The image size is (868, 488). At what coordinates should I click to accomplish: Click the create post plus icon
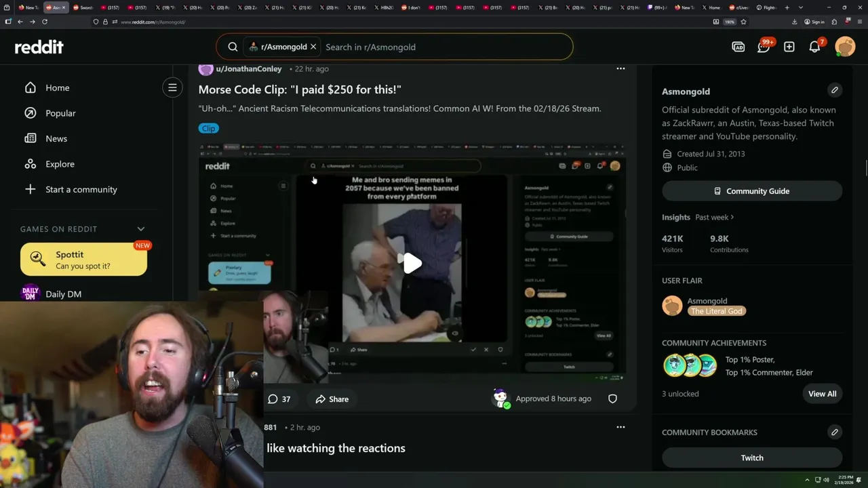coord(789,47)
